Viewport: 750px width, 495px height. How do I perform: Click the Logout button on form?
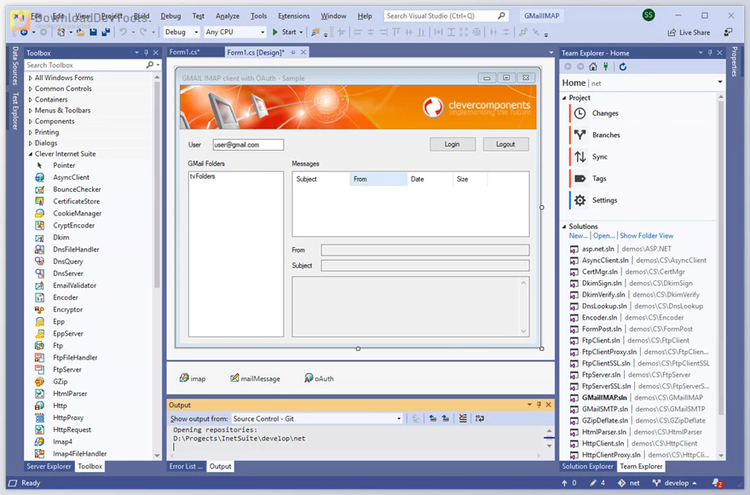506,144
